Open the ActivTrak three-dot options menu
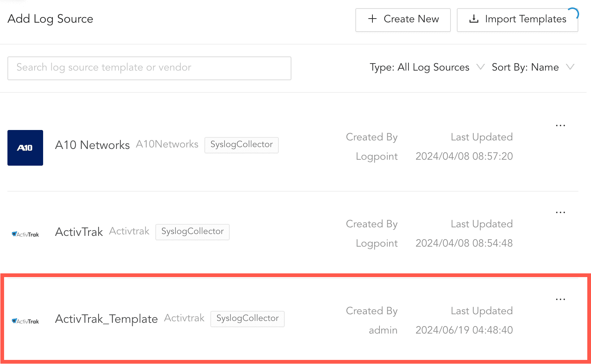This screenshot has height=364, width=591. [560, 212]
